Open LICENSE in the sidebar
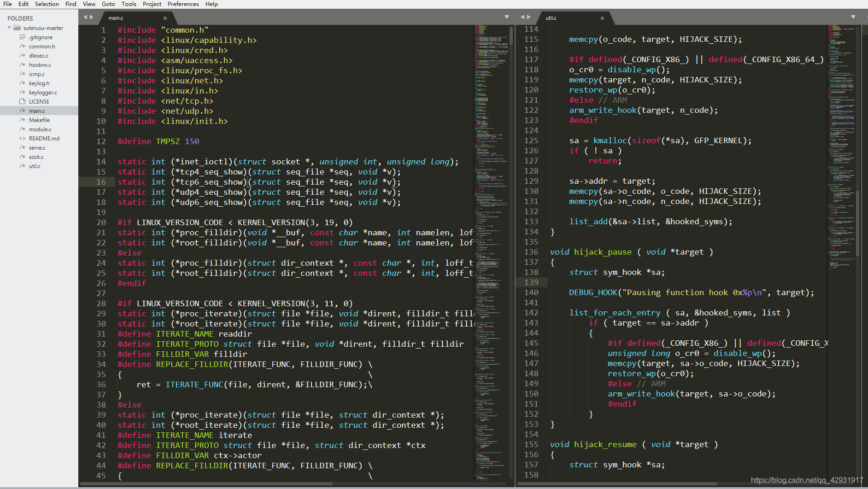This screenshot has height=489, width=868. (39, 102)
